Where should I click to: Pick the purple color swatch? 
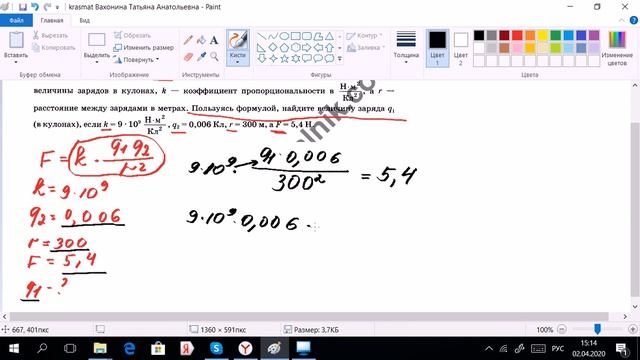(594, 36)
